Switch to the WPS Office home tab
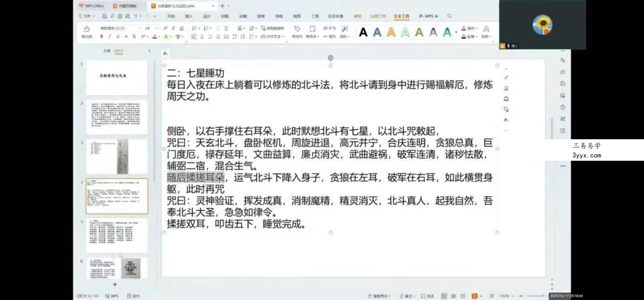Viewport: 644px width, 300px height. [91, 6]
